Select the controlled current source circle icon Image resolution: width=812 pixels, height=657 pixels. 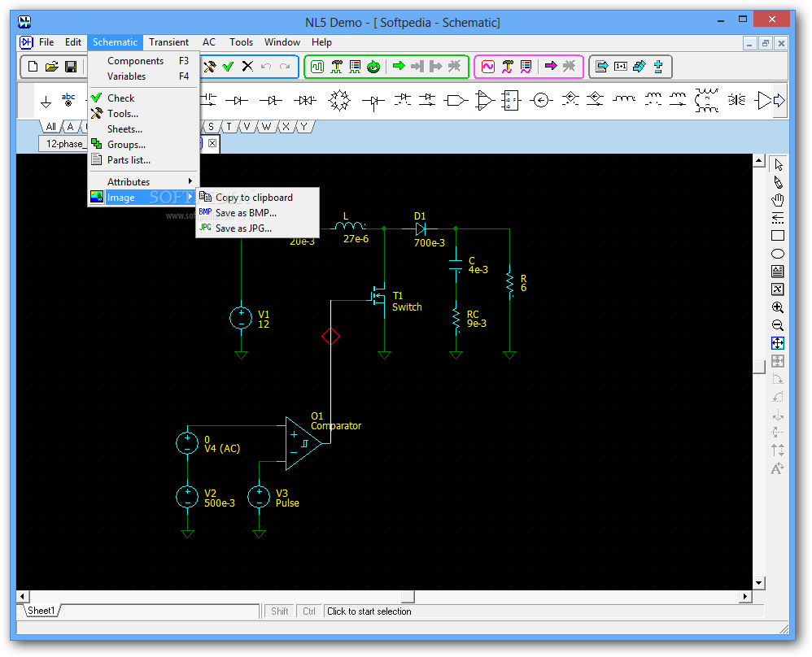coord(541,101)
